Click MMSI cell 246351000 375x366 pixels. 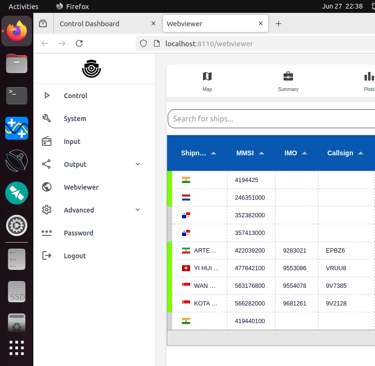click(250, 198)
